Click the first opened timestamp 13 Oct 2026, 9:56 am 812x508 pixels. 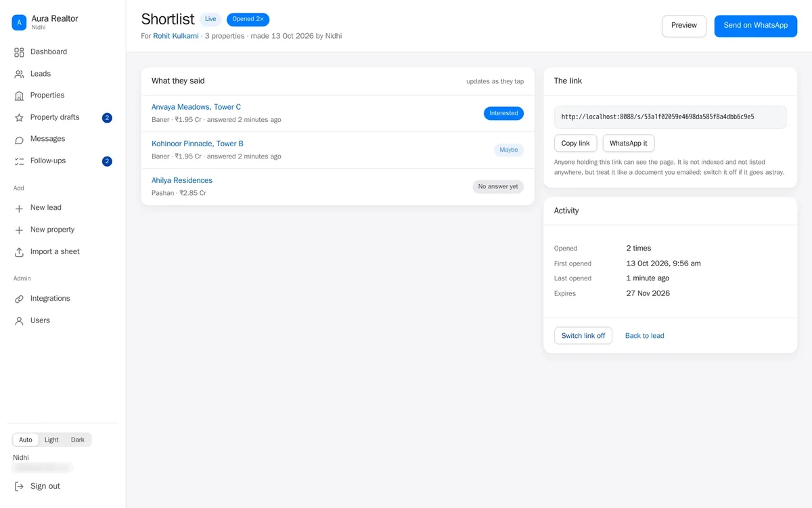click(x=664, y=263)
